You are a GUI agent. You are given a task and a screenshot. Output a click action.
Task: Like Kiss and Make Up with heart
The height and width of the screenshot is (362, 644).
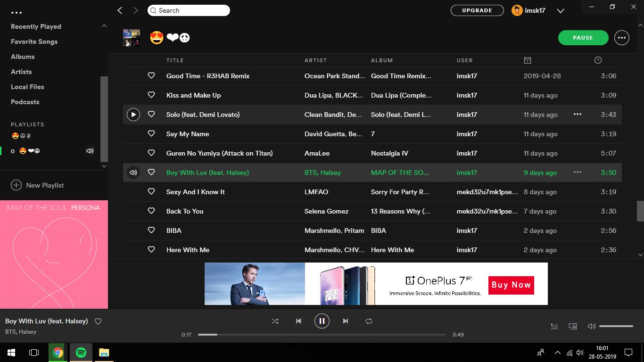click(x=151, y=95)
